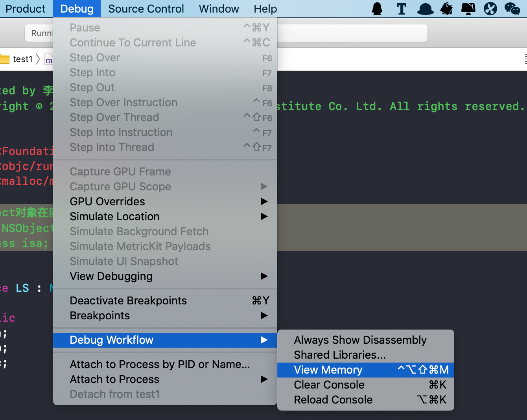Open the display monitor menu bar icon
Screen dimensions: 527x420
468,9
